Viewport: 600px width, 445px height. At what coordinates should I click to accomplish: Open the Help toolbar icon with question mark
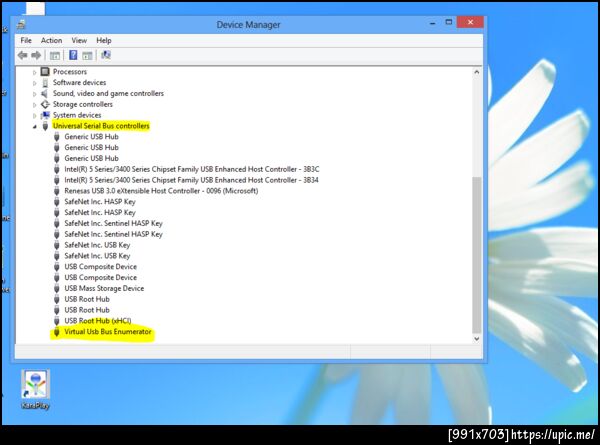(x=73, y=55)
